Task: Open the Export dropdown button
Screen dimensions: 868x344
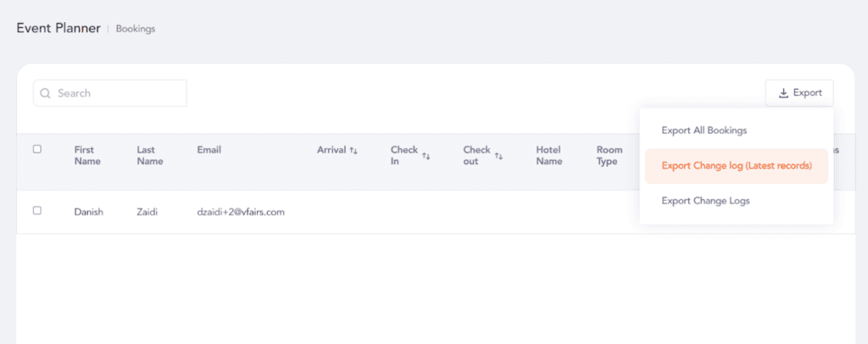Action: (x=799, y=93)
